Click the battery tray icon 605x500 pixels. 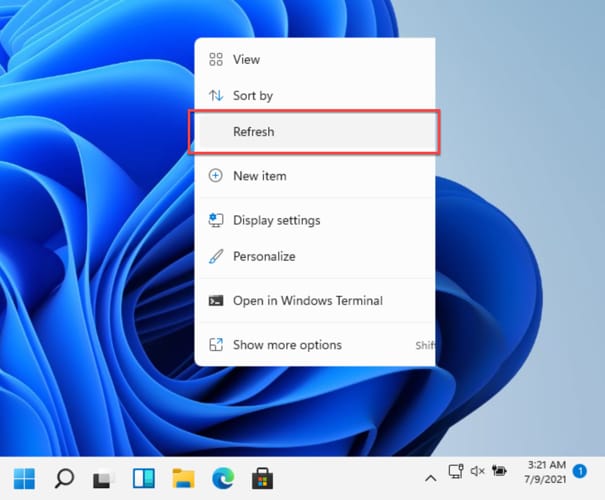(499, 471)
